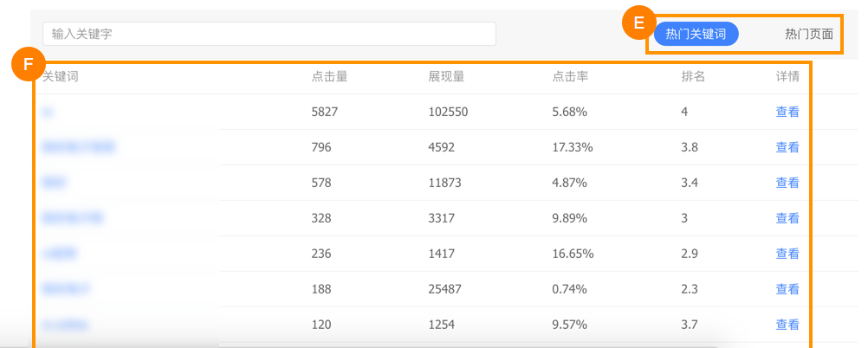Open 查看 details for the 17.33% click-rate row
868x348 pixels.
point(787,147)
